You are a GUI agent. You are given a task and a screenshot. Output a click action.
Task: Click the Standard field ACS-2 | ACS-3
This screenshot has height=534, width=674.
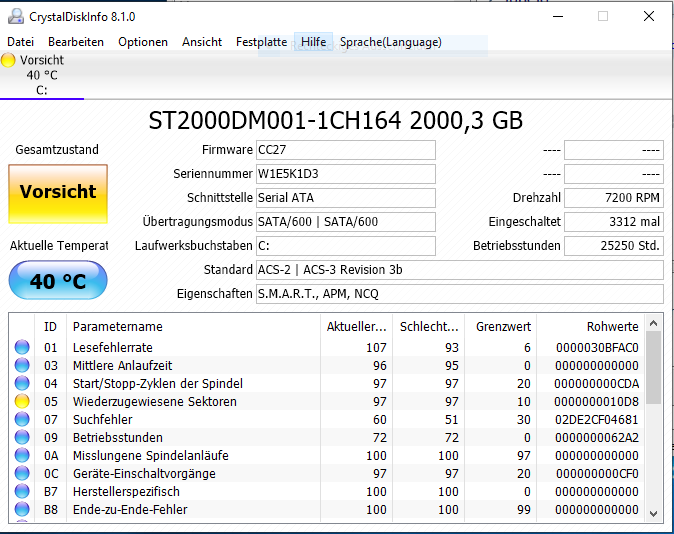(460, 270)
